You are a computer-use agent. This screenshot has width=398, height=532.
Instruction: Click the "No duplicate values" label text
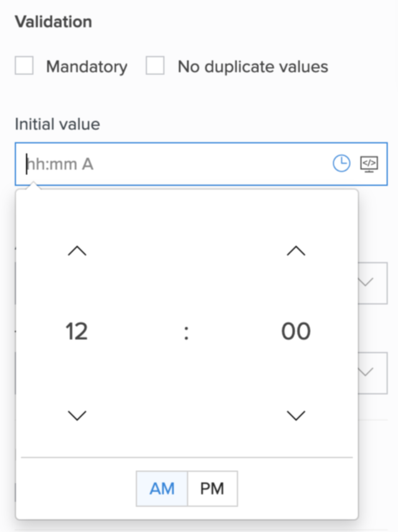[x=253, y=67]
